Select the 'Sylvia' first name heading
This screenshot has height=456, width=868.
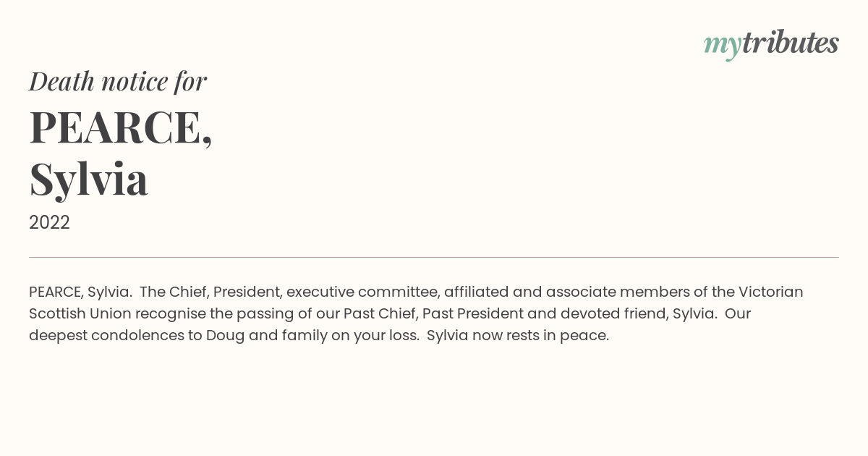(88, 179)
